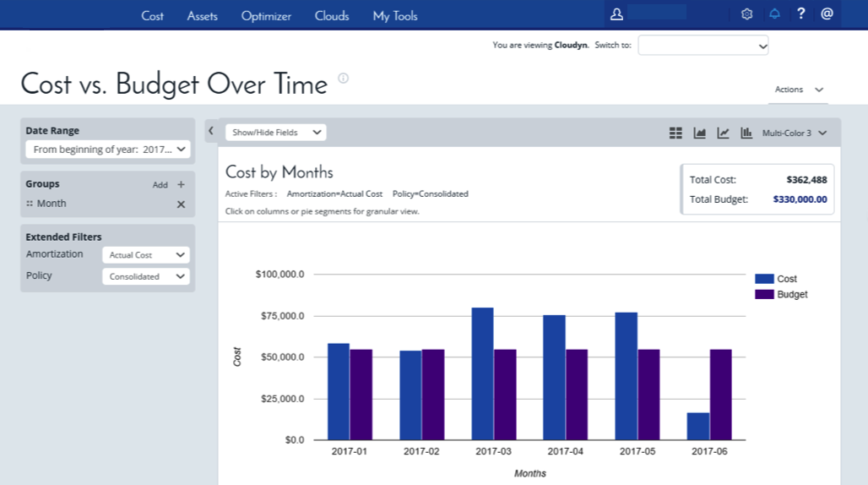Viewport: 868px width, 485px height.
Task: Collapse the left filter panel
Action: [x=211, y=131]
